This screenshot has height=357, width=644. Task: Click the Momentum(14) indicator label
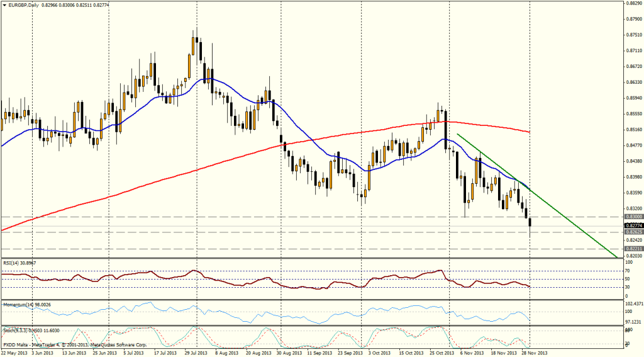click(x=24, y=304)
